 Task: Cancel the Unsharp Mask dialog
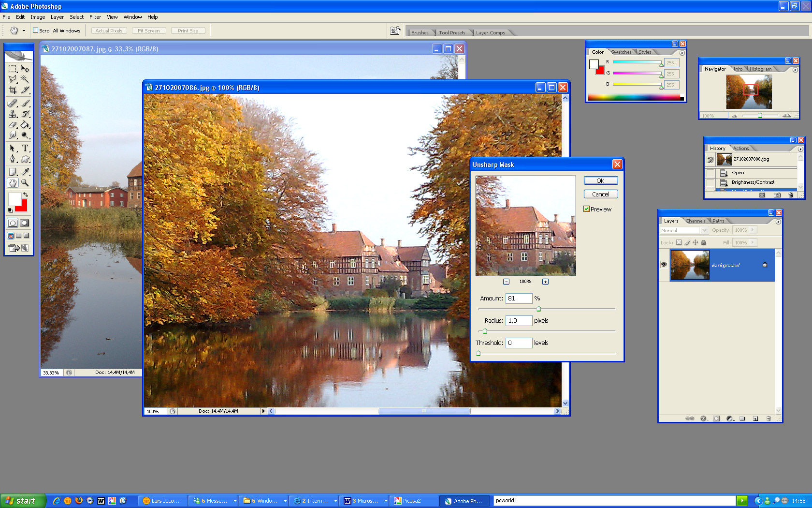click(600, 194)
